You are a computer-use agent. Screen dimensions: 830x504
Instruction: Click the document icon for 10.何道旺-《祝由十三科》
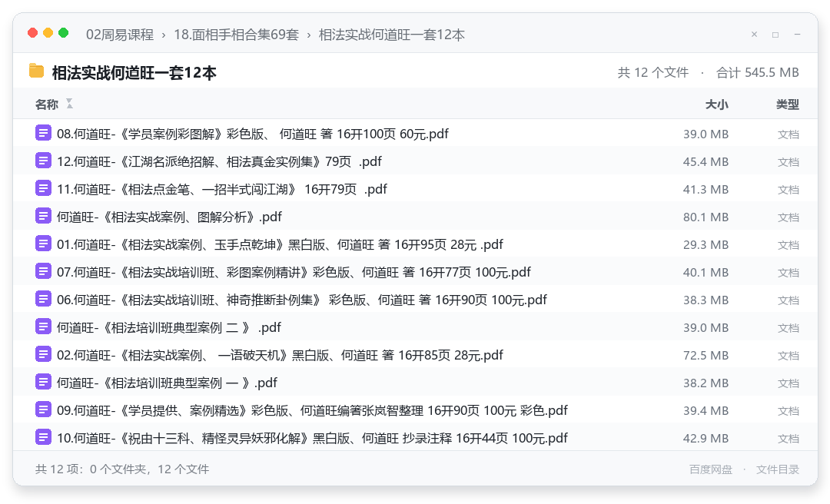(43, 437)
